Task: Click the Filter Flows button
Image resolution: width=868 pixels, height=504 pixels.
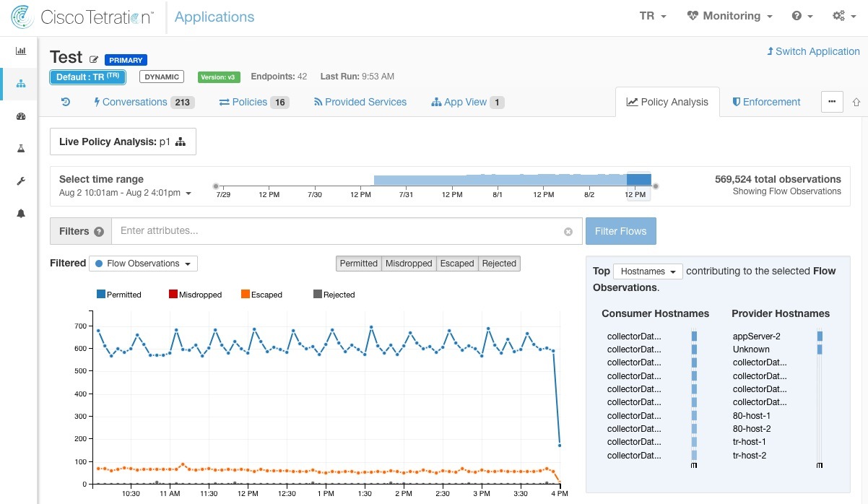Action: [x=620, y=231]
